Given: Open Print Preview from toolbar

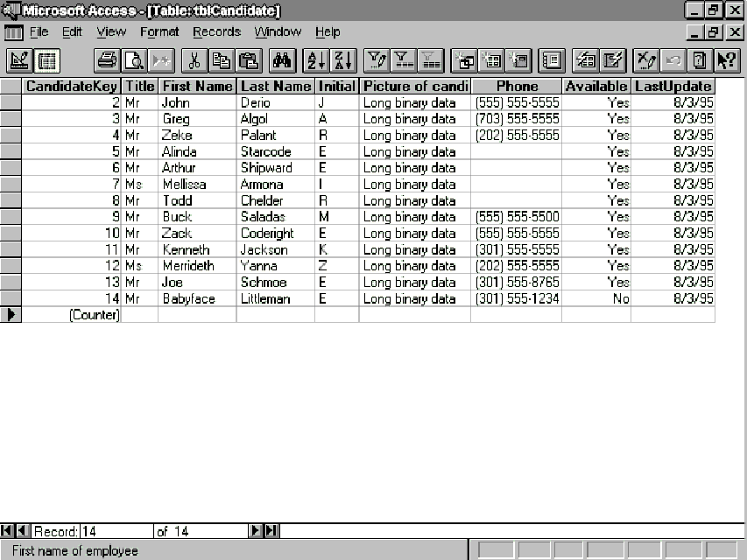Looking at the screenshot, I should point(134,60).
